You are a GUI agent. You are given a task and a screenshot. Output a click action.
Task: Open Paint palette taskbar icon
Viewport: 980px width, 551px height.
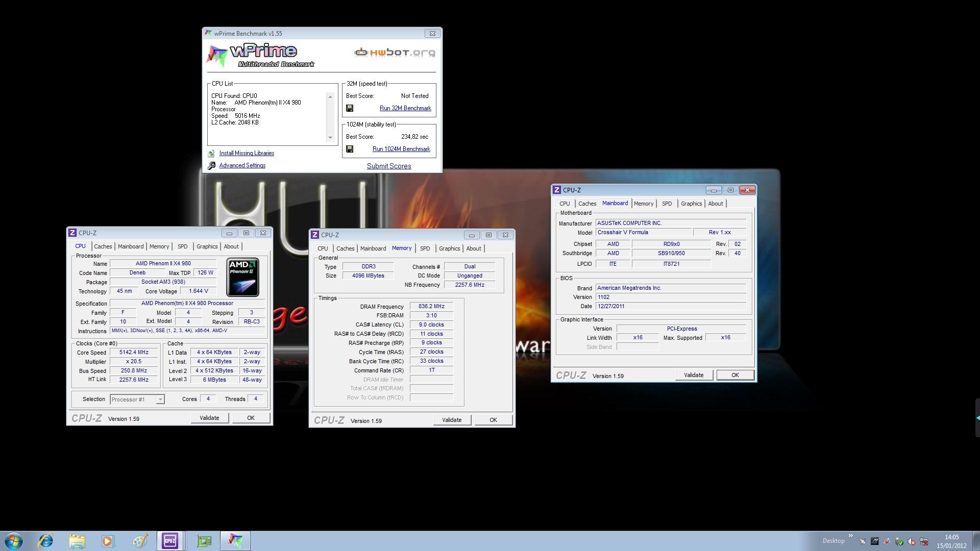point(139,541)
